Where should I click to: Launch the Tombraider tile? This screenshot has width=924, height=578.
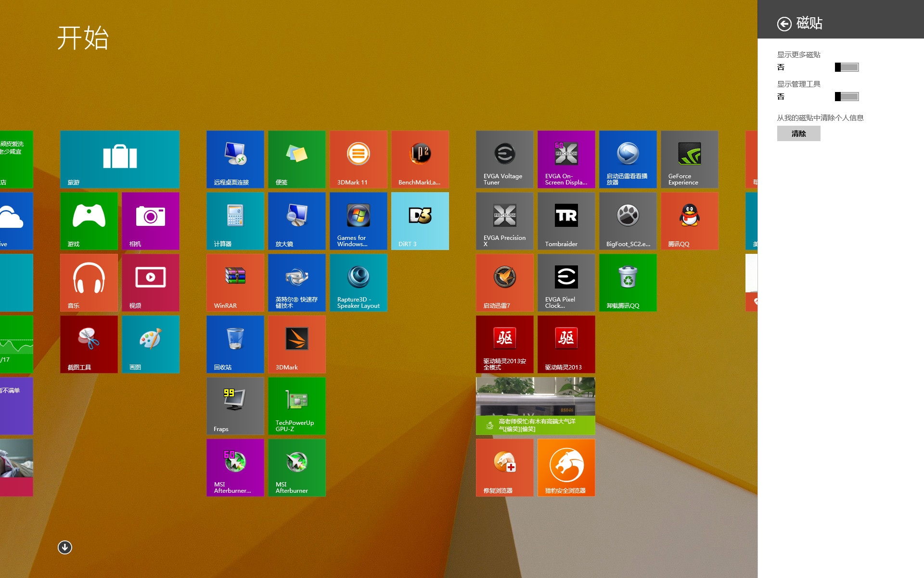tap(566, 221)
